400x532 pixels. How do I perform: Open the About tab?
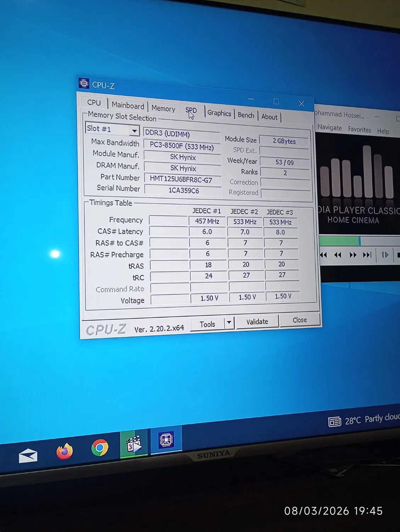pyautogui.click(x=270, y=117)
